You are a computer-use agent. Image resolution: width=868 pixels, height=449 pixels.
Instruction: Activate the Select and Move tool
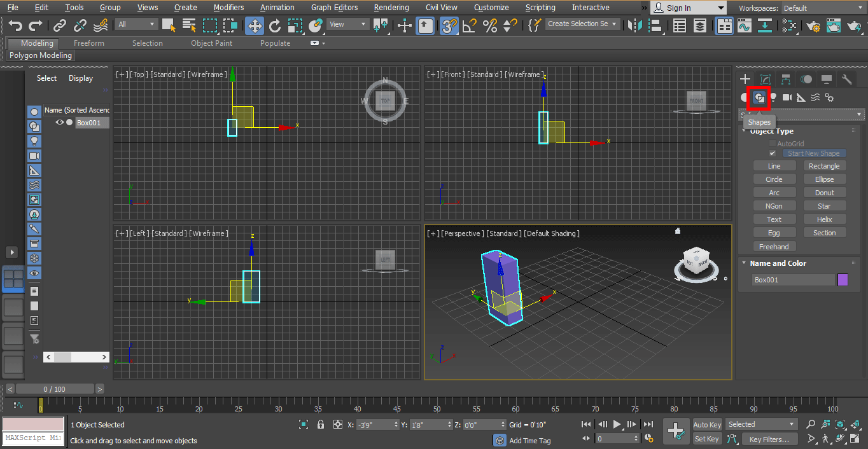click(254, 25)
